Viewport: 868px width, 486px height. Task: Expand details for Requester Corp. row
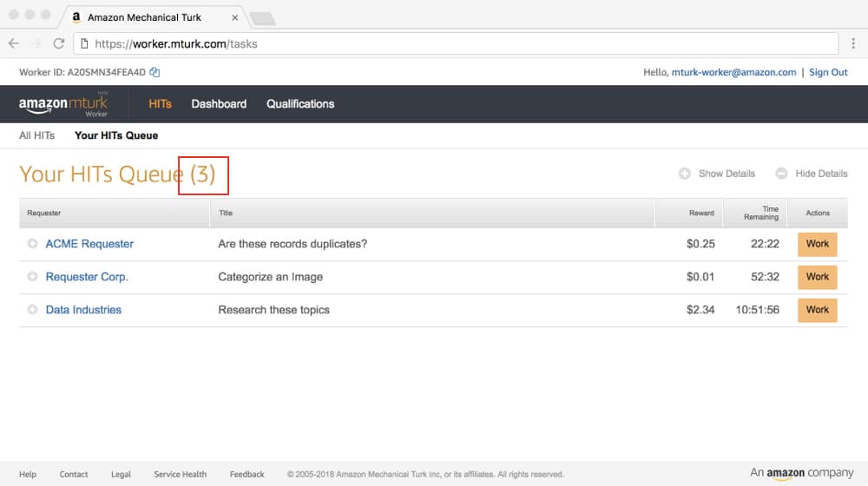pyautogui.click(x=33, y=276)
